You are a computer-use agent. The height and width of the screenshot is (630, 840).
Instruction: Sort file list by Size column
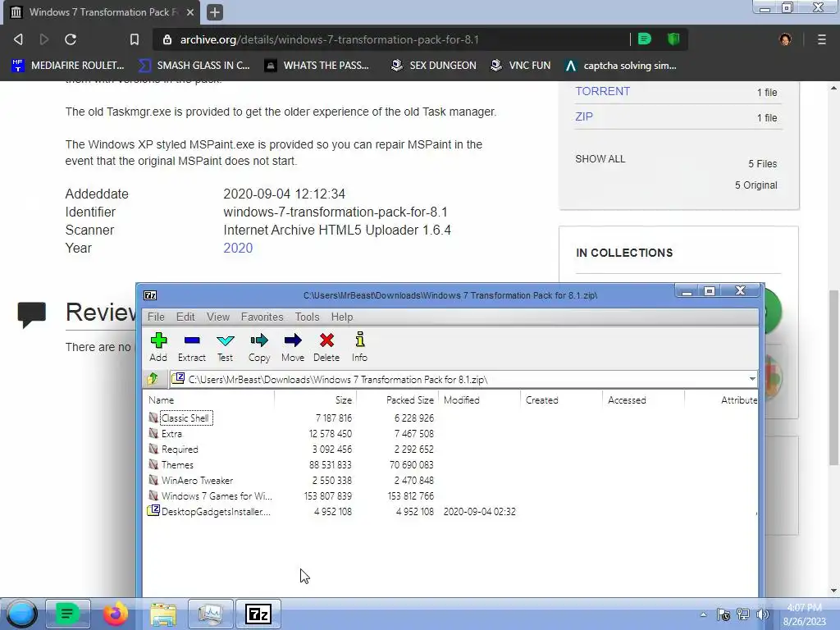[316, 399]
